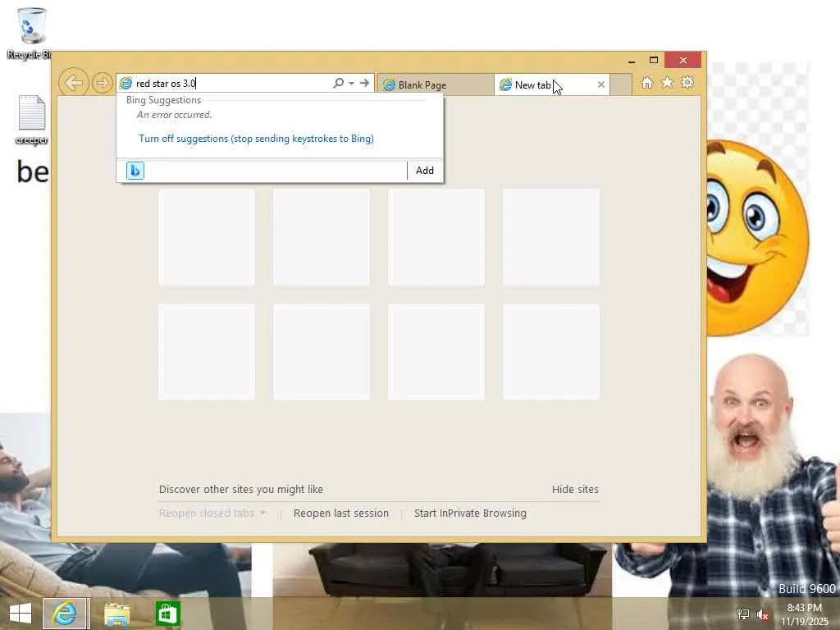Close the Internet Explorer window

click(x=683, y=60)
